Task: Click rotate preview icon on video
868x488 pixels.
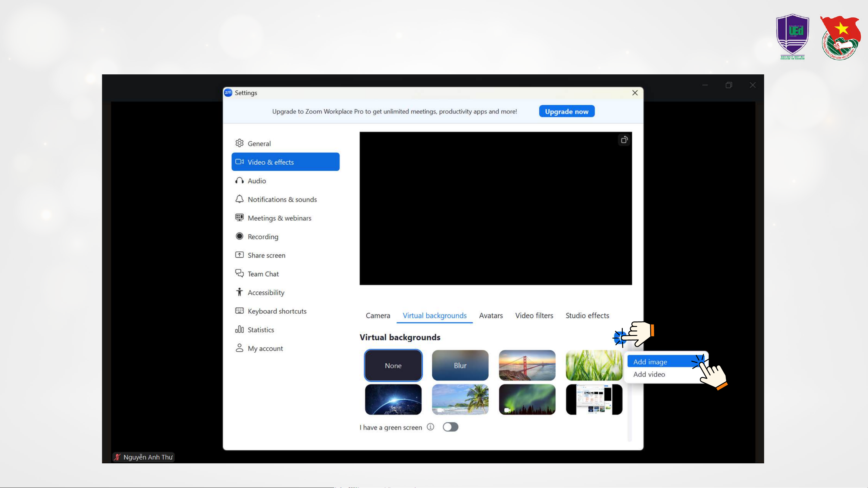Action: (x=624, y=140)
